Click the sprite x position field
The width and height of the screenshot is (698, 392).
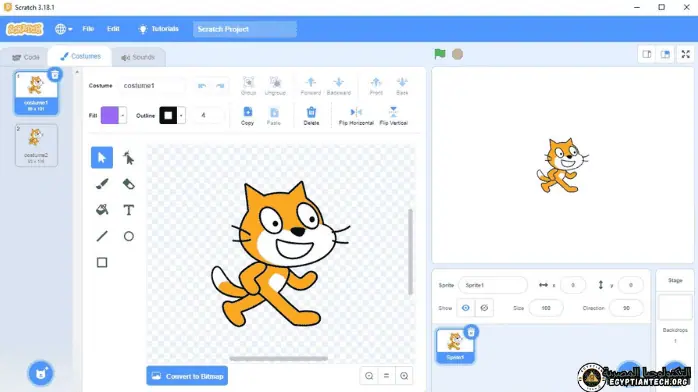click(573, 285)
